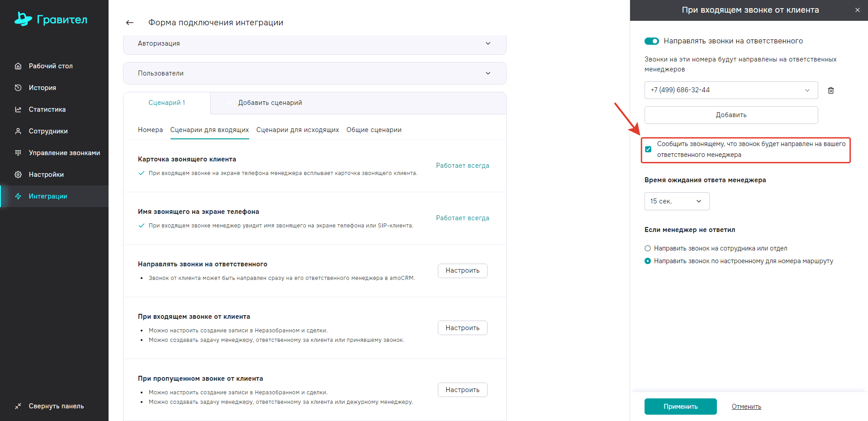Go to Статистика in the sidebar
The height and width of the screenshot is (421, 868).
pos(47,109)
